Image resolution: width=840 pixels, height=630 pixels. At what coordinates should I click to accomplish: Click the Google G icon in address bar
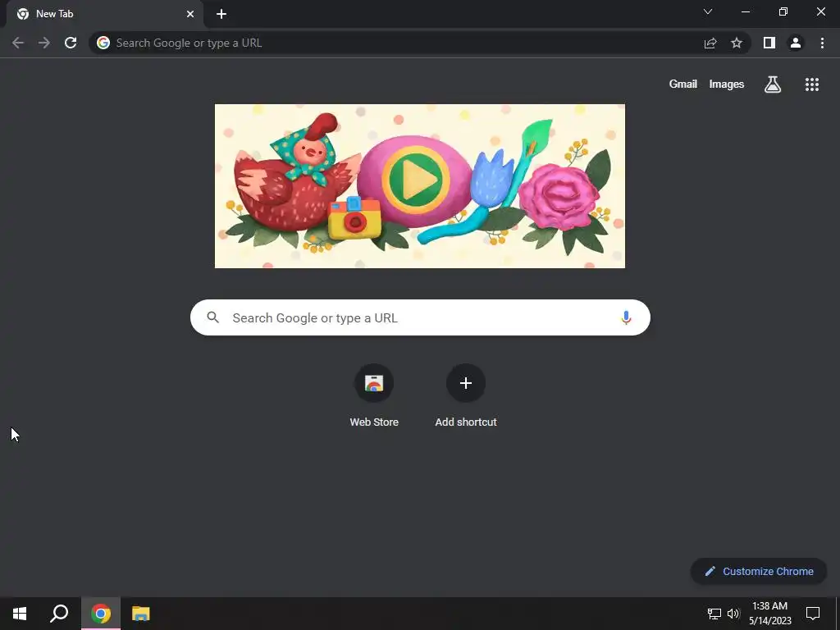click(x=103, y=43)
